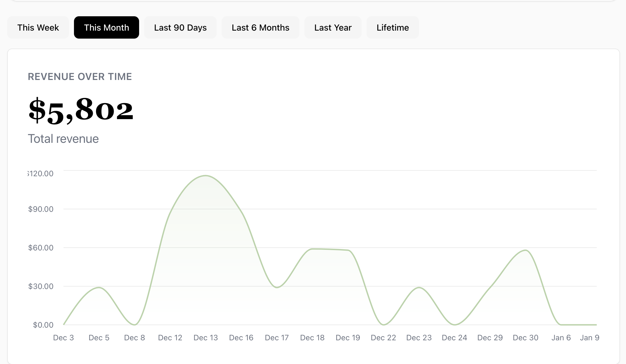This screenshot has height=364, width=626.
Task: Click the Dec 3 x-axis label
Action: click(63, 338)
